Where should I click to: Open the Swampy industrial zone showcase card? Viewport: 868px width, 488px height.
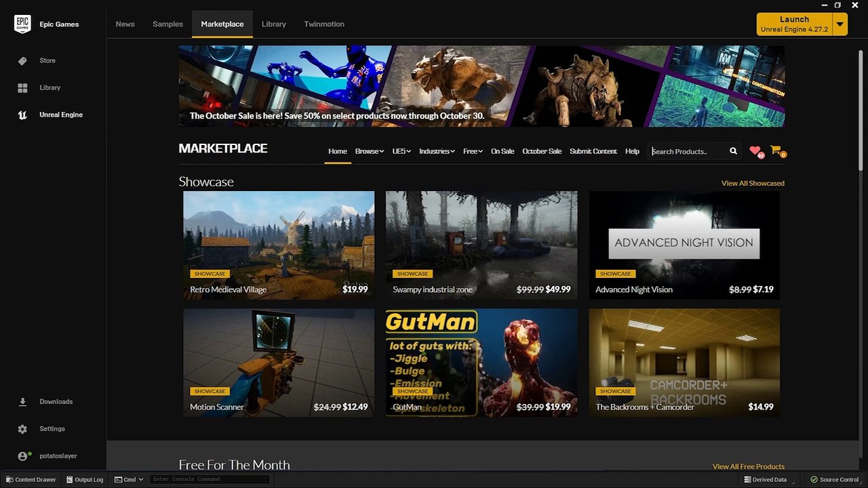coord(481,245)
